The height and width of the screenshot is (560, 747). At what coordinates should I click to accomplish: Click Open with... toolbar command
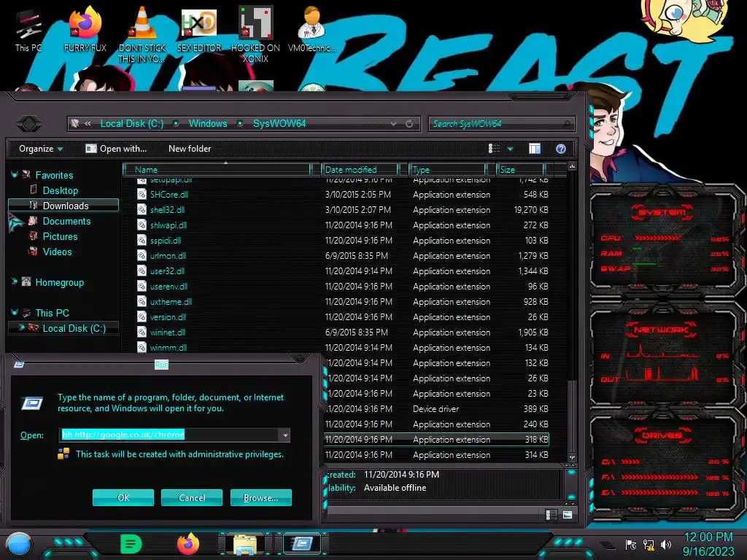coord(116,149)
